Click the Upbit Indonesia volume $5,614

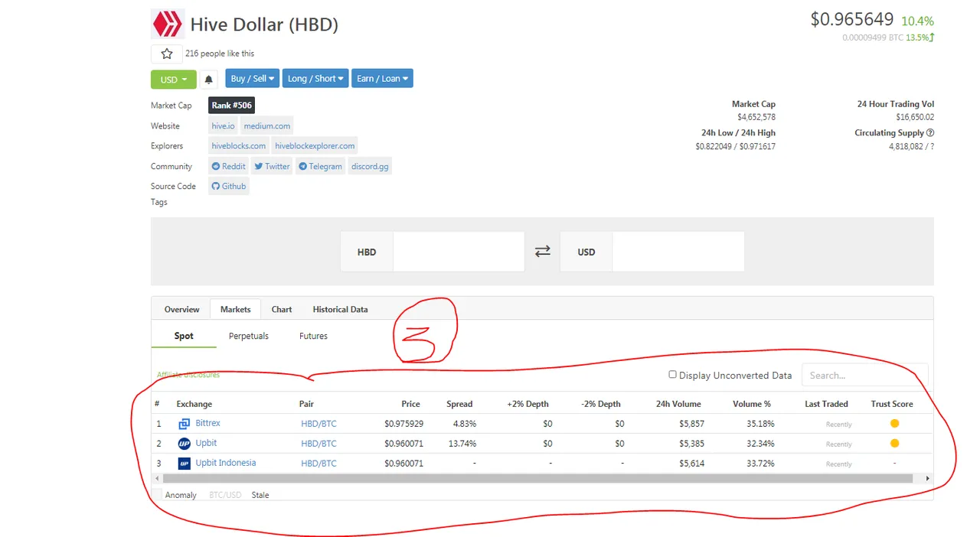pos(691,464)
